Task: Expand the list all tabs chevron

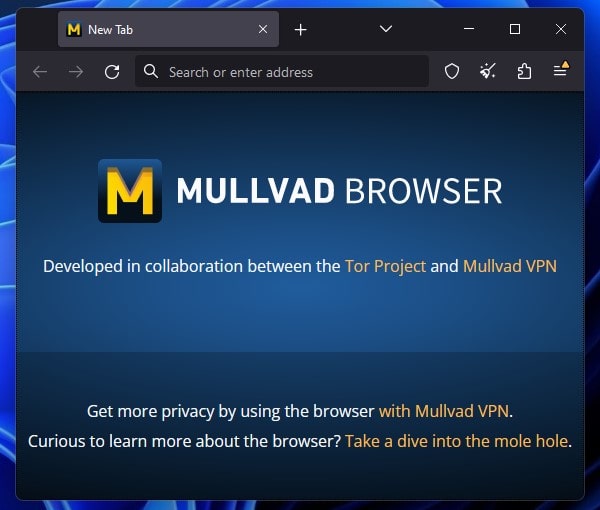Action: coord(386,29)
